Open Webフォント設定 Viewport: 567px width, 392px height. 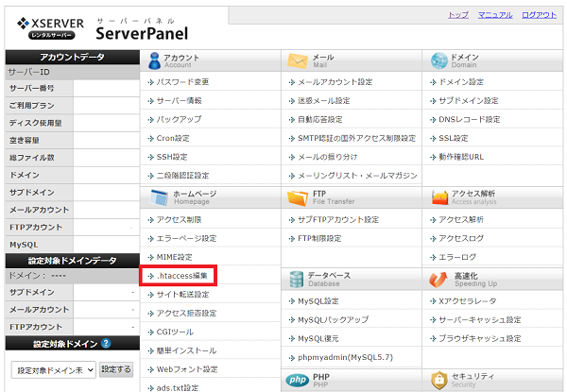tap(187, 369)
